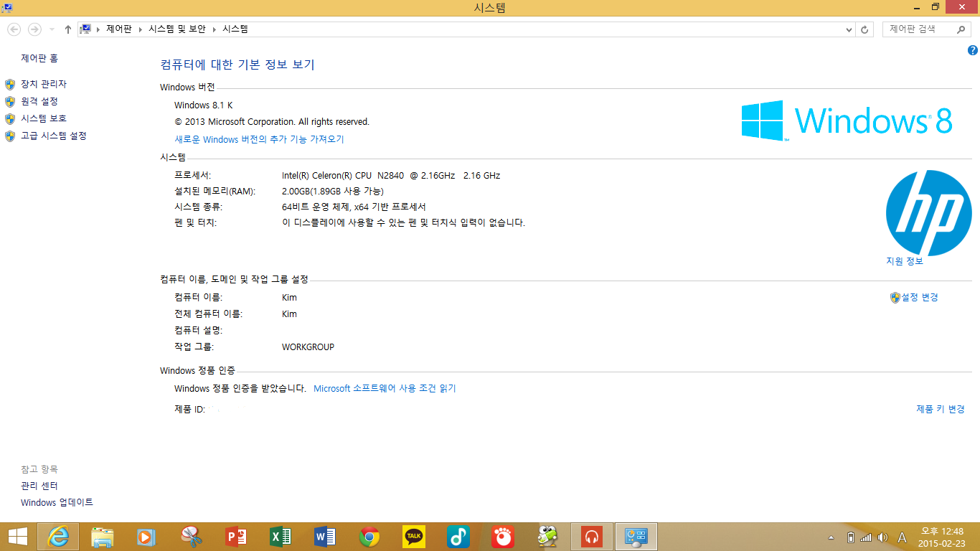This screenshot has width=980, height=551.
Task: Click the 설정 변경 link
Action: [x=919, y=297]
